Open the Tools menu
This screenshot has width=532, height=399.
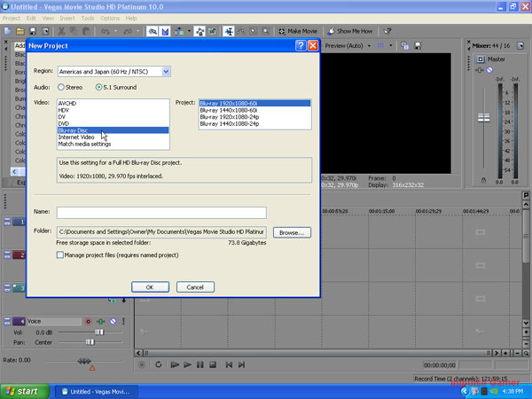click(x=88, y=19)
